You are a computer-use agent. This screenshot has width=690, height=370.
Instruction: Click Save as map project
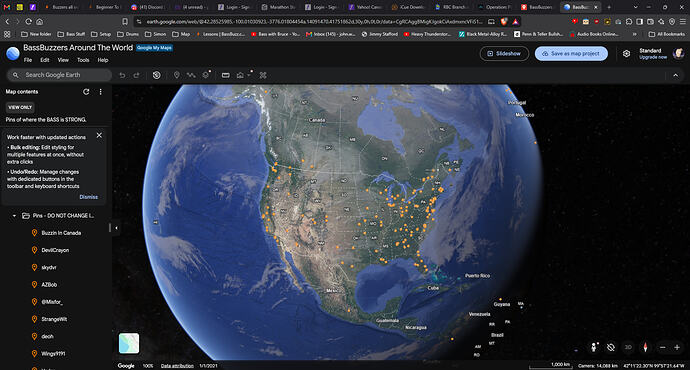571,54
